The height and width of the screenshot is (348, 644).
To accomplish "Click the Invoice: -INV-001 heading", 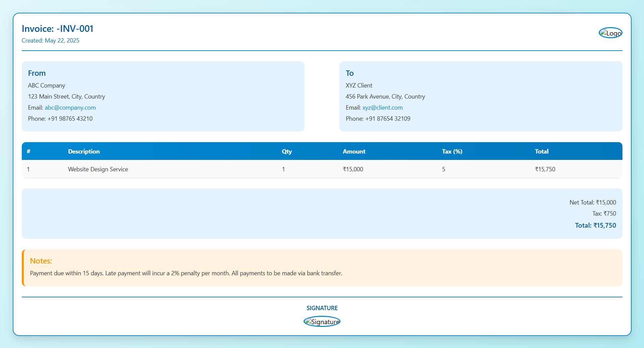I will 57,29.
